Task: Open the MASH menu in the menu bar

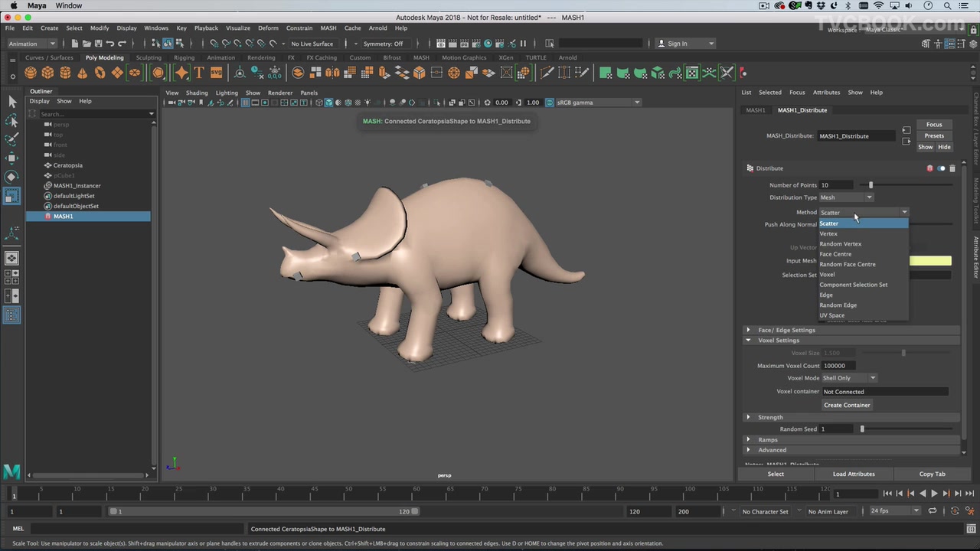Action: pyautogui.click(x=328, y=28)
